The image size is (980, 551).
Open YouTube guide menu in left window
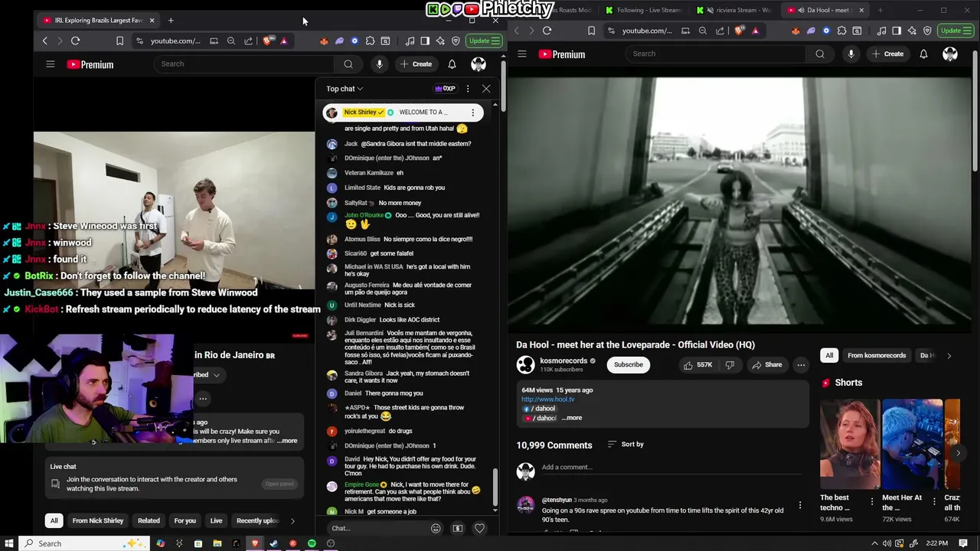click(x=51, y=64)
